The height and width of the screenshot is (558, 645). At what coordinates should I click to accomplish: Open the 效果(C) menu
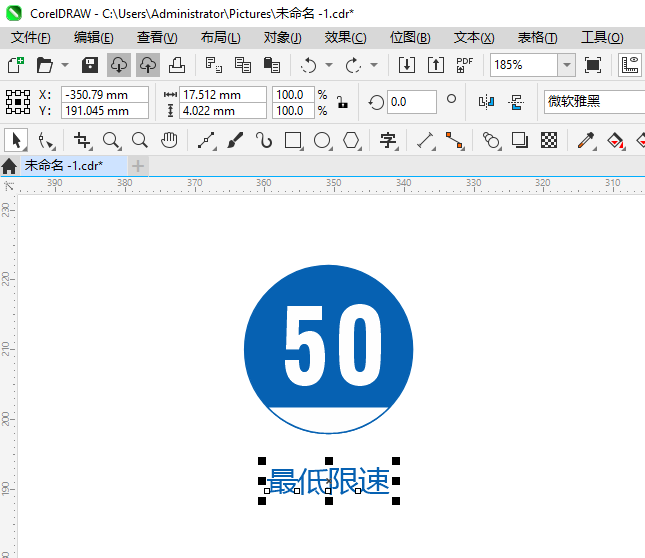point(345,37)
